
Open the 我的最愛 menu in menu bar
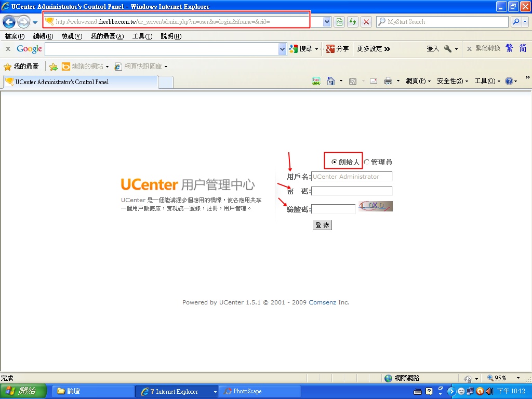pos(107,36)
